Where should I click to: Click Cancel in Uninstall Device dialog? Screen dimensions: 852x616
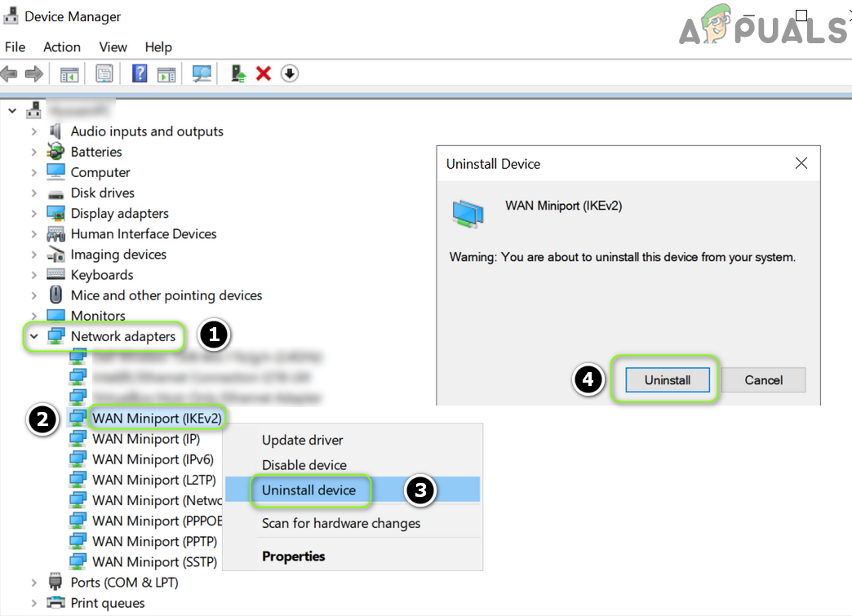pos(763,379)
